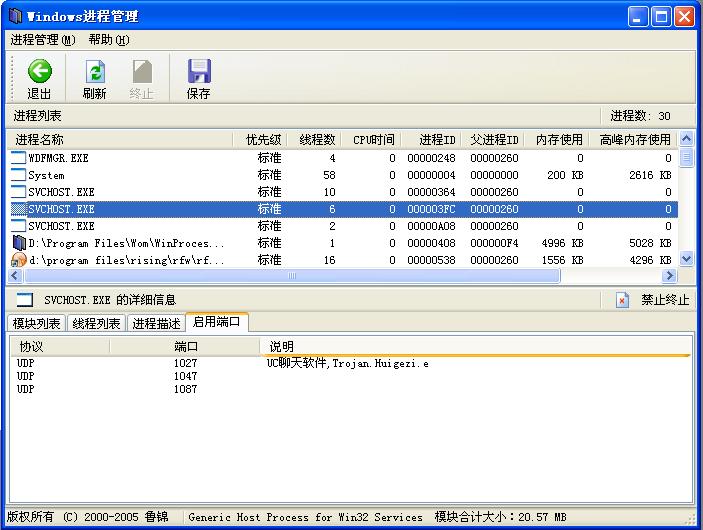Click the status bar resize grip
703x530 pixels.
(x=692, y=519)
